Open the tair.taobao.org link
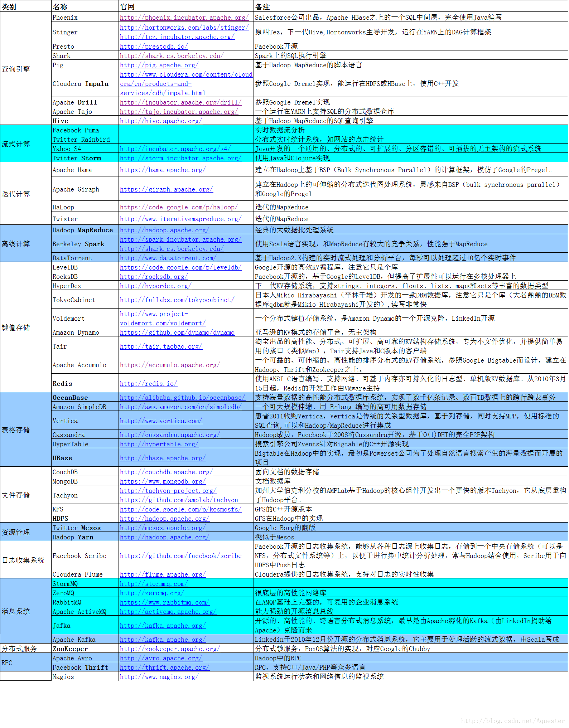This screenshot has width=569, height=728. (x=161, y=346)
